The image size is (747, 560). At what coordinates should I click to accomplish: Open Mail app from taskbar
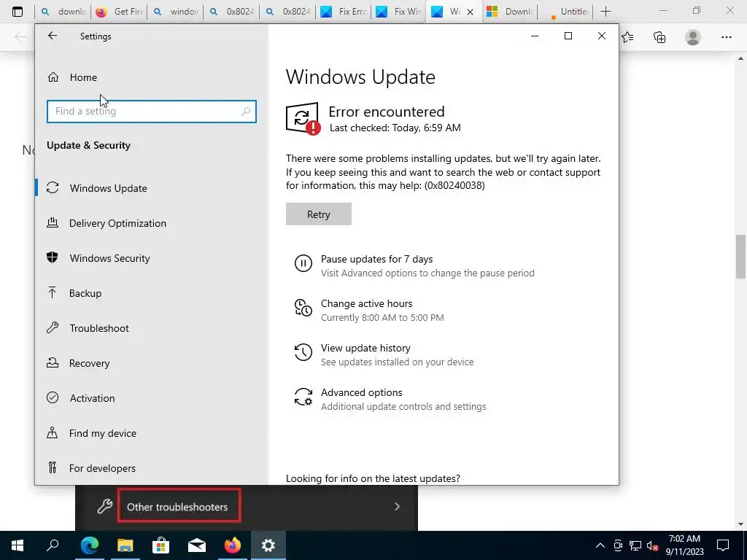[196, 545]
